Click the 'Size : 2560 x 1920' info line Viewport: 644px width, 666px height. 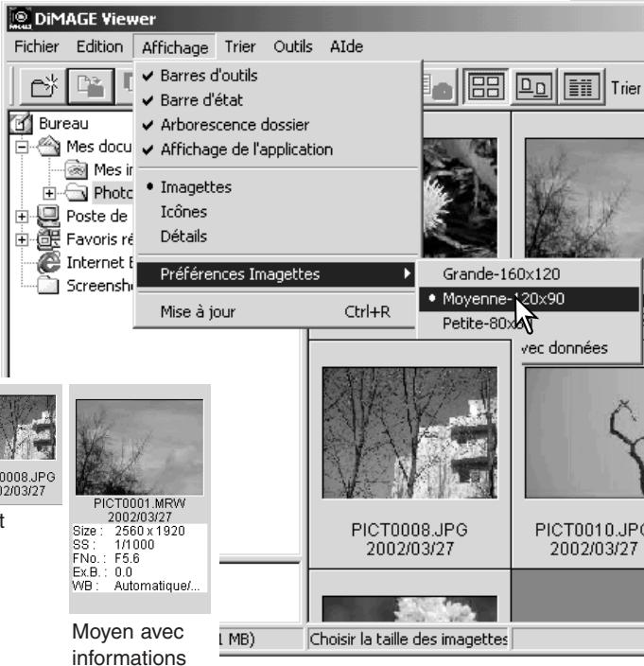click(x=129, y=531)
